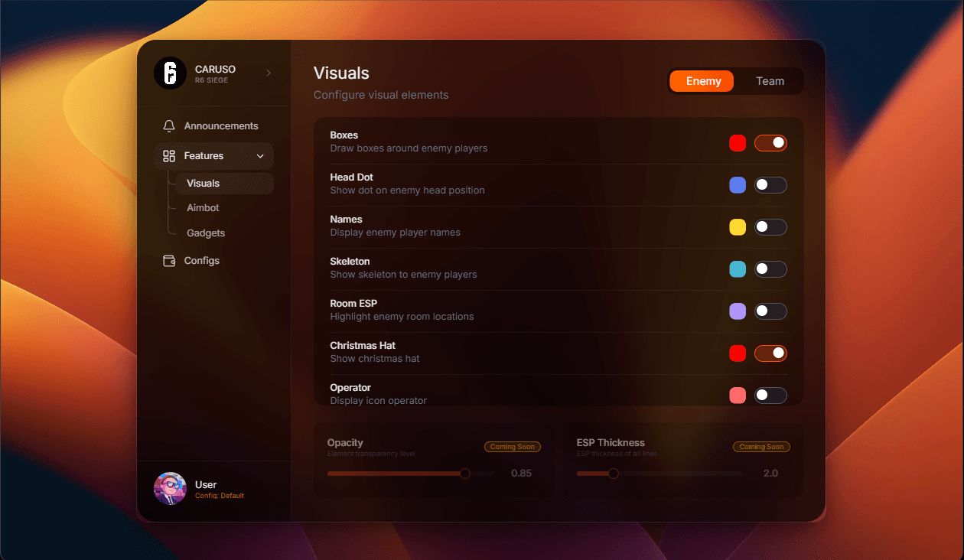Viewport: 964px width, 560px height.
Task: Select the Visuals submenu item
Action: click(225, 184)
